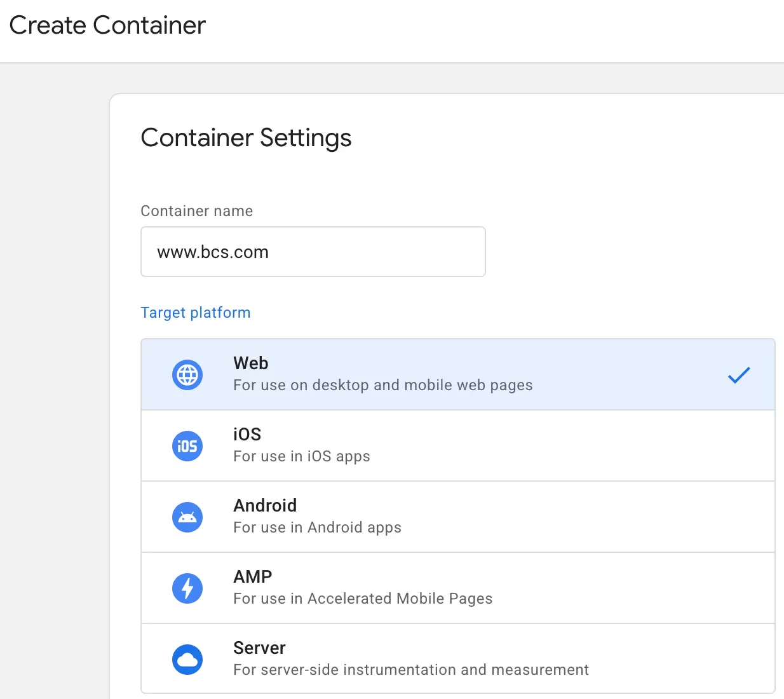Click 'For use in Android apps' text
The image size is (784, 699).
318,527
